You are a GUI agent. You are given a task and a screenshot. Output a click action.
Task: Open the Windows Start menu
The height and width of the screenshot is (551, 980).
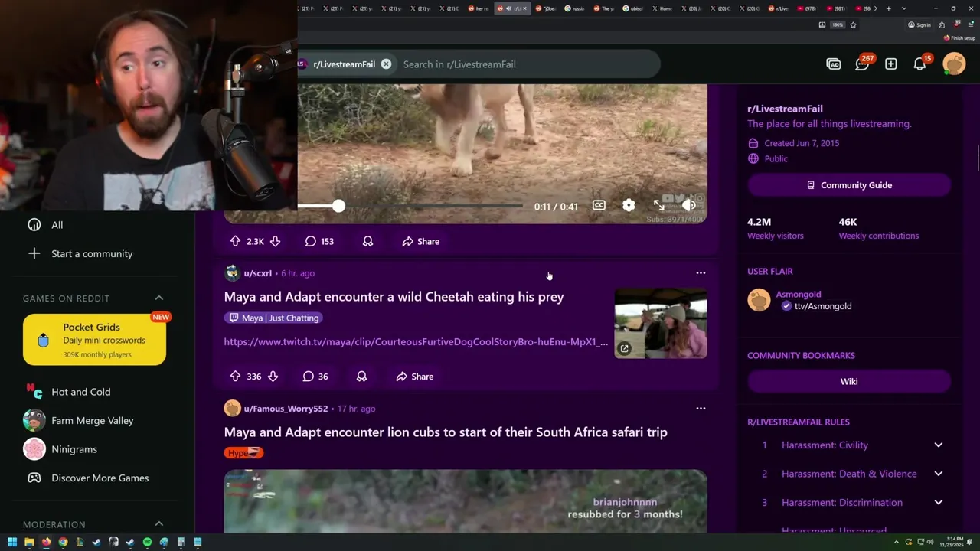coord(12,543)
